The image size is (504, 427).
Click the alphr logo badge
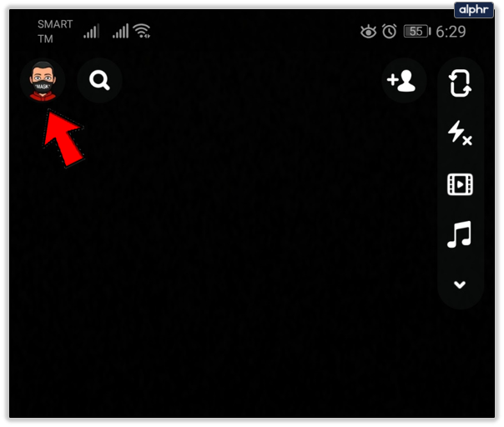coord(474,10)
